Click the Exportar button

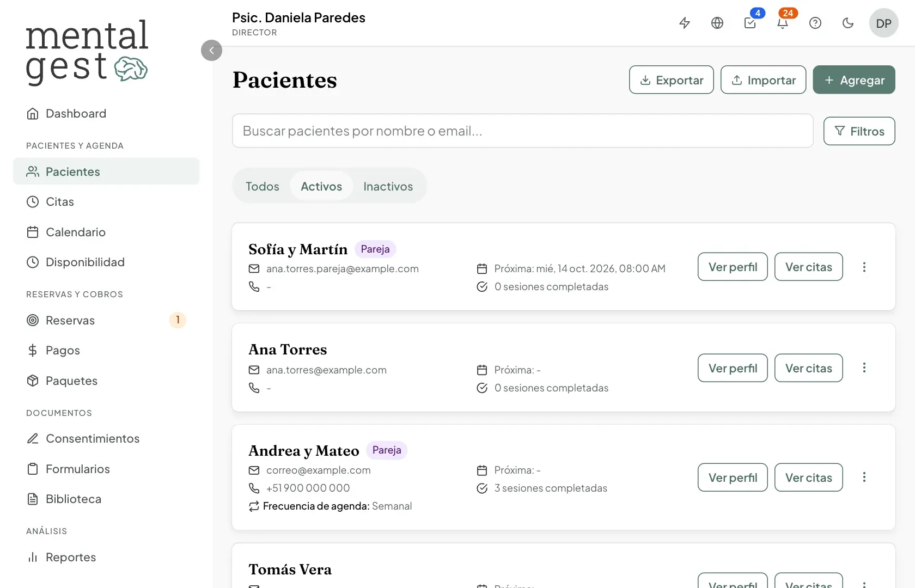click(671, 79)
